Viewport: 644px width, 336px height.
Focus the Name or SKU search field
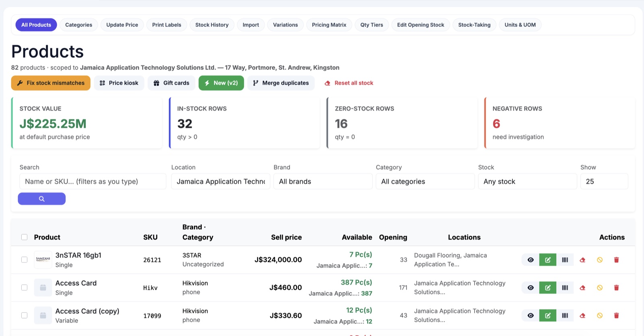point(93,181)
